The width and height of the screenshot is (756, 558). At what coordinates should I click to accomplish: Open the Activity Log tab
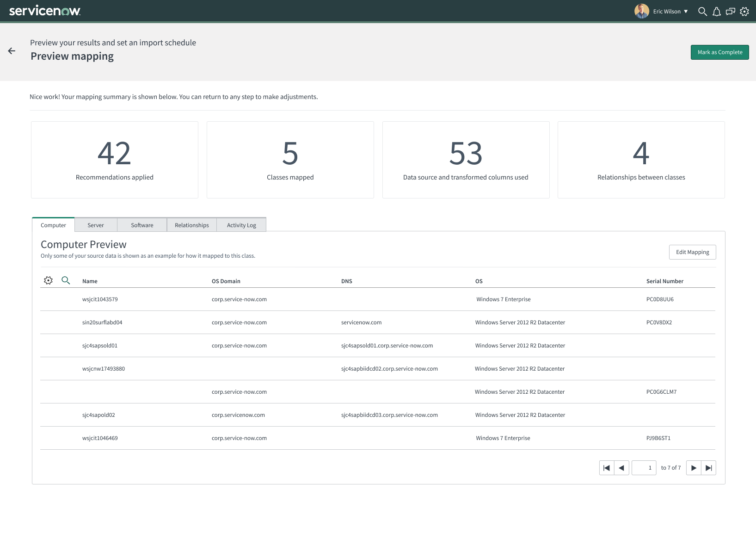[x=241, y=225]
